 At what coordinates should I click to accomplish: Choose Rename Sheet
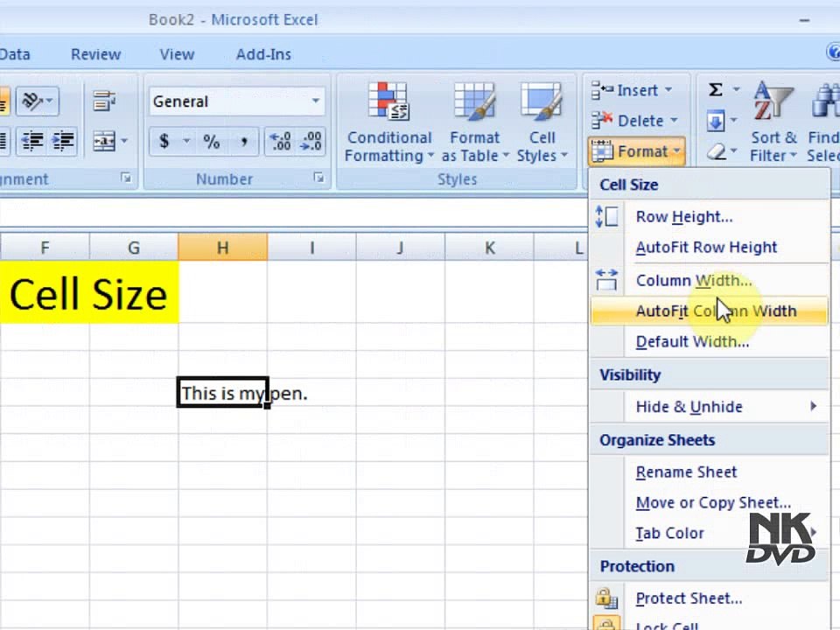click(x=710, y=472)
